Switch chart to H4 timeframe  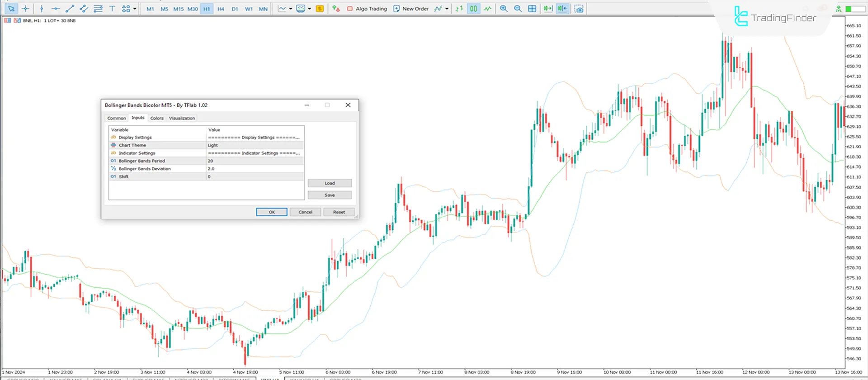221,9
